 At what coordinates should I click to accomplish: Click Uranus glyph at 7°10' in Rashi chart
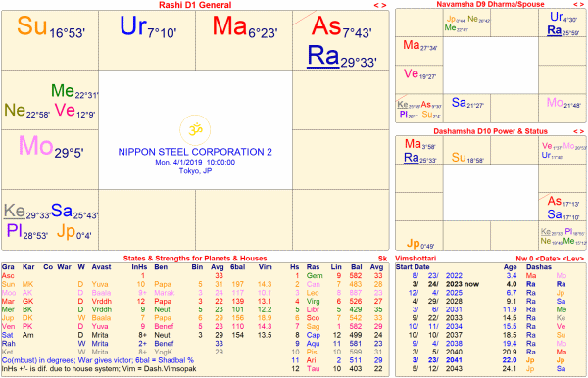click(133, 26)
